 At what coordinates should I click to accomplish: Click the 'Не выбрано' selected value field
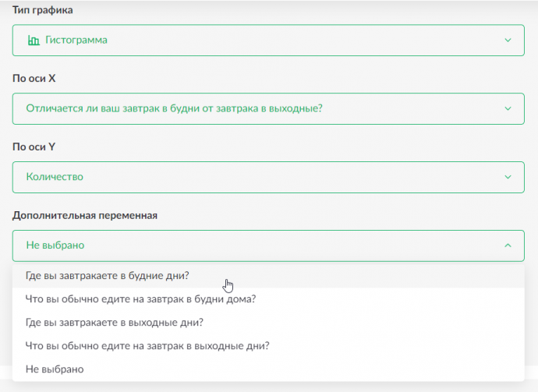(x=268, y=245)
